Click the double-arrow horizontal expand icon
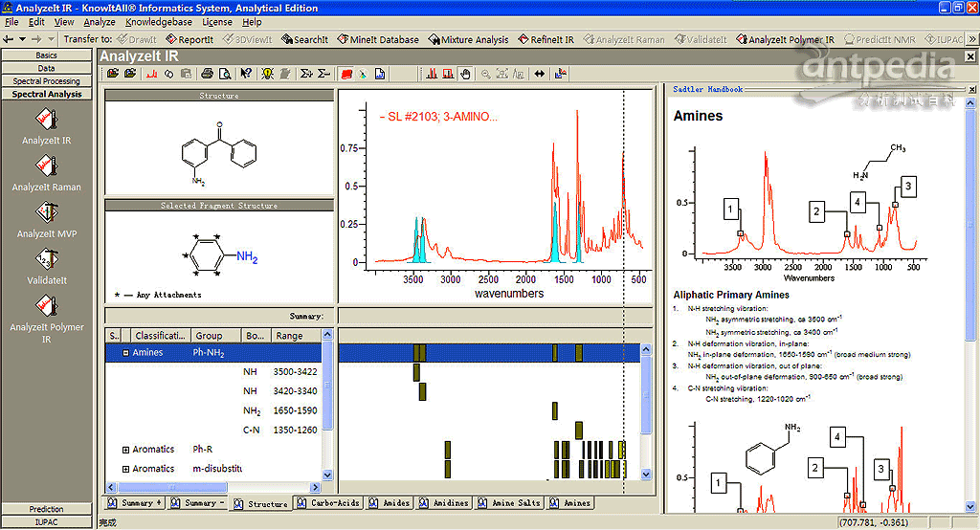 point(540,74)
